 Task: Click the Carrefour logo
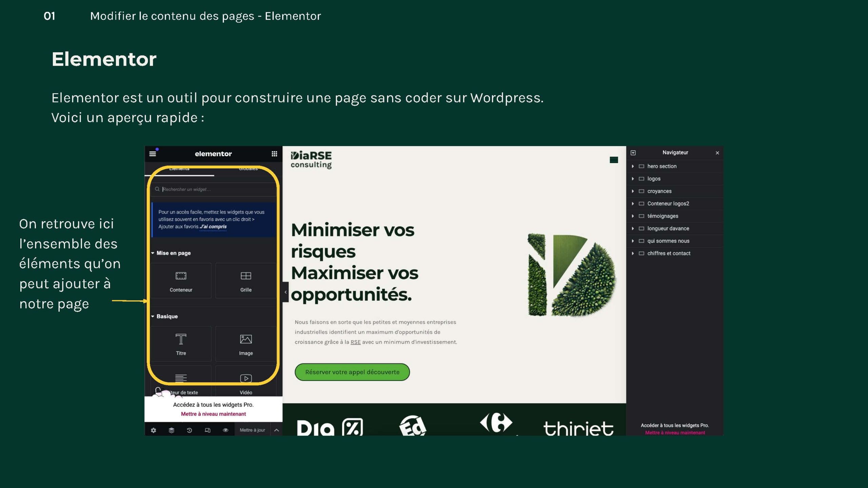(x=496, y=423)
